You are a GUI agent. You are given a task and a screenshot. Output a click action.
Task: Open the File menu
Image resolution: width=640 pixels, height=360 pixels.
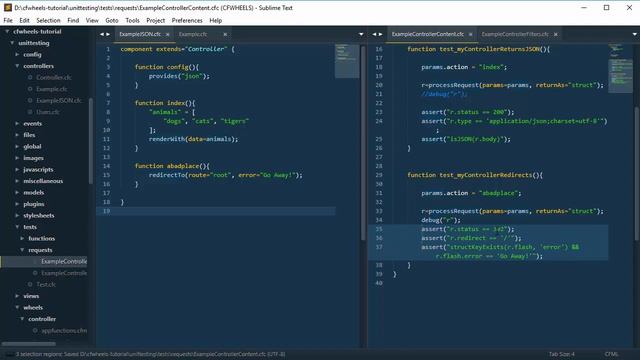tap(8, 20)
